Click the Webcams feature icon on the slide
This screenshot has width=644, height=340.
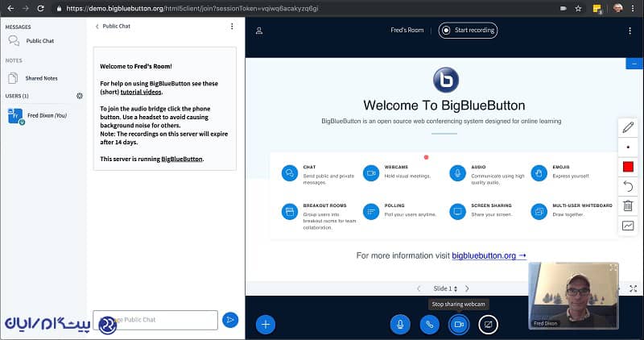pos(371,173)
